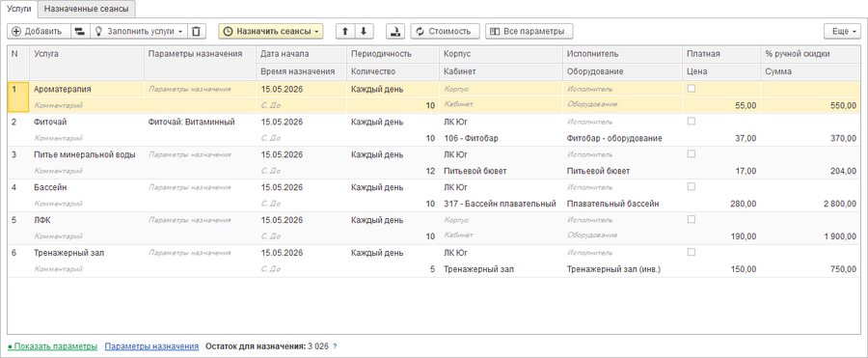Click the icon button left of Стоимость
868x358 pixels.
(x=395, y=32)
